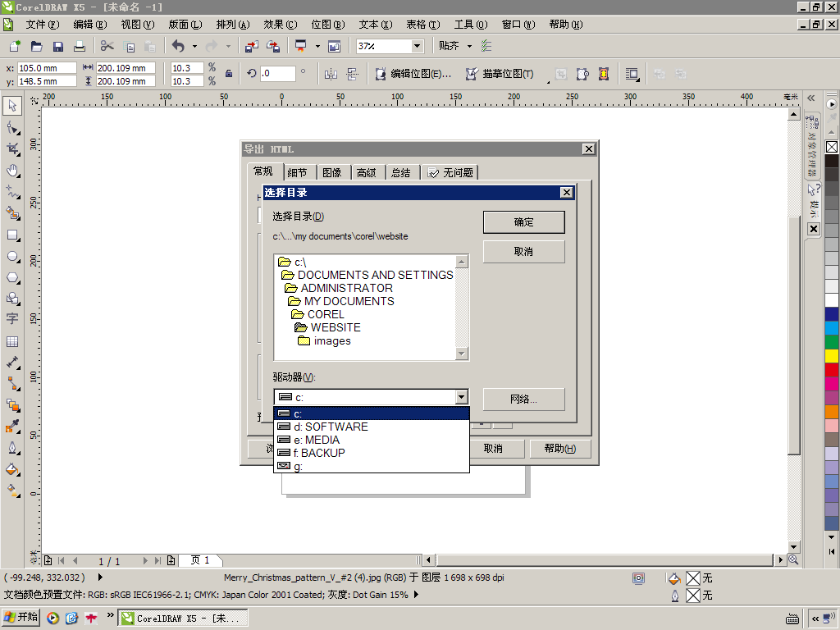Viewport: 840px width, 630px height.
Task: Select the Eyedropper tool
Action: 12,427
